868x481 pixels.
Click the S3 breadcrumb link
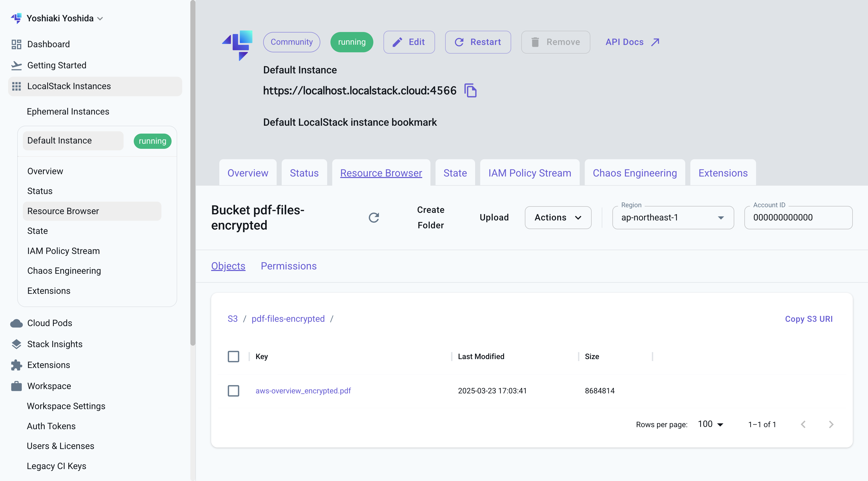[232, 319]
